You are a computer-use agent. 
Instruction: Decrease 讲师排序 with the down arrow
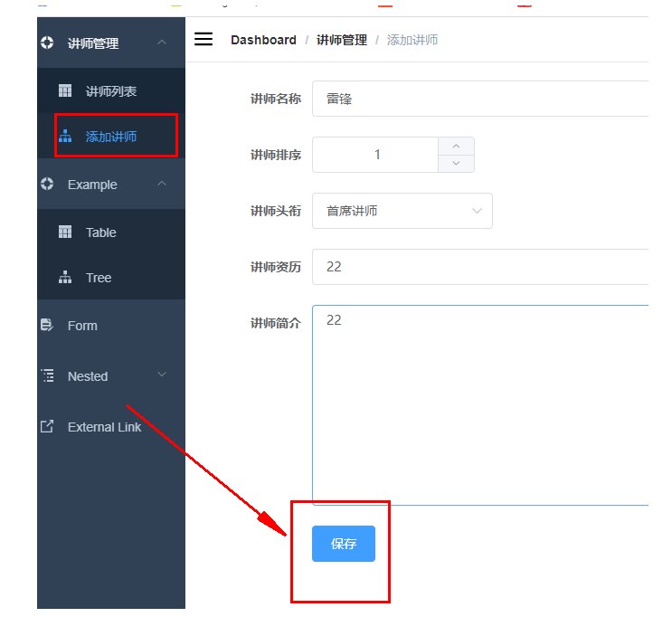point(456,164)
